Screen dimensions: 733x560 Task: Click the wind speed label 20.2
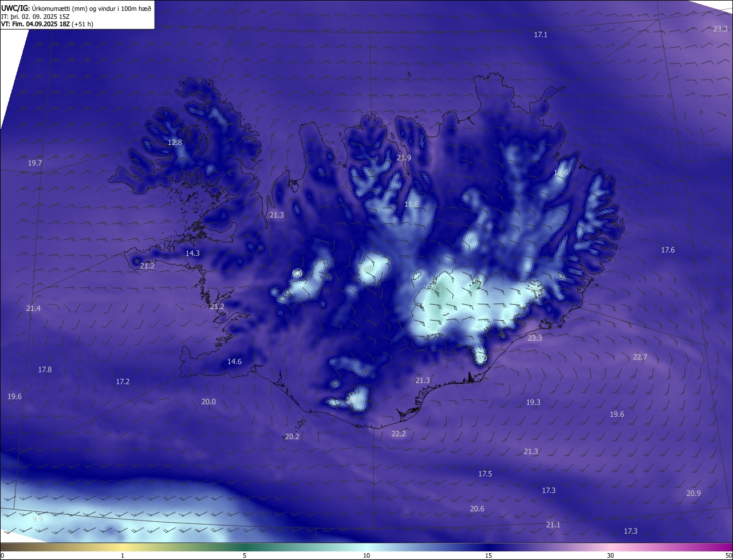(x=292, y=436)
